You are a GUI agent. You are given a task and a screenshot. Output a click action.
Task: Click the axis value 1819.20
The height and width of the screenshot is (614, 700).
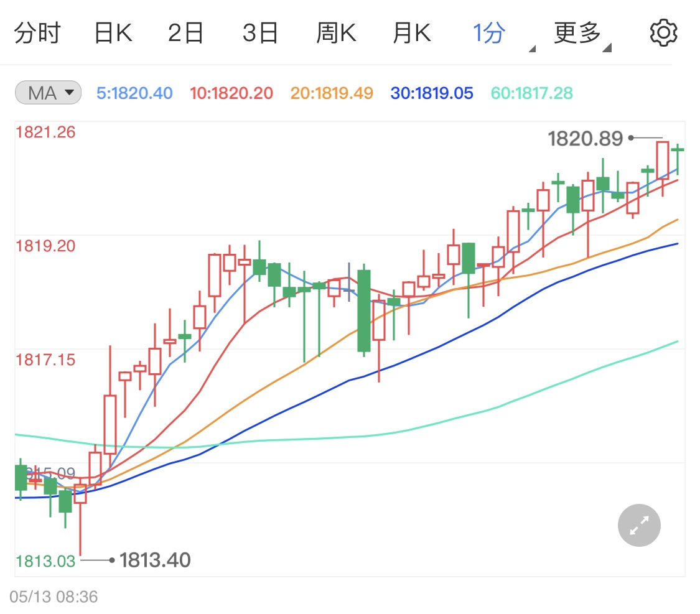45,246
